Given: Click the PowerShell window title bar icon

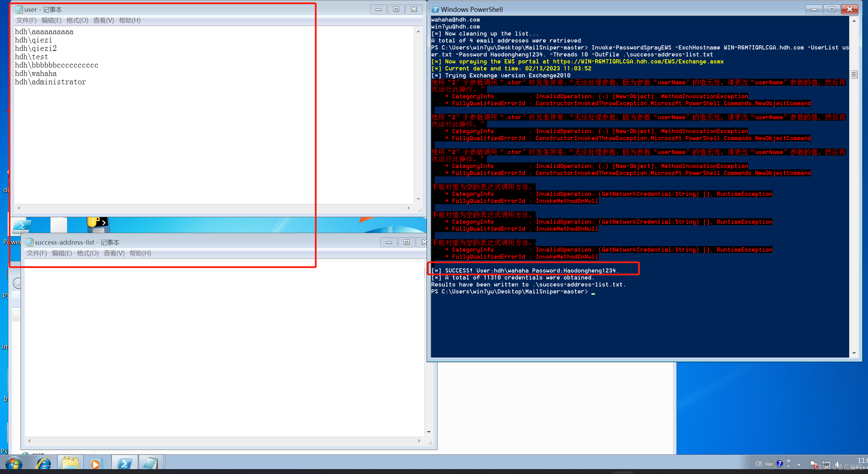Looking at the screenshot, I should [435, 9].
